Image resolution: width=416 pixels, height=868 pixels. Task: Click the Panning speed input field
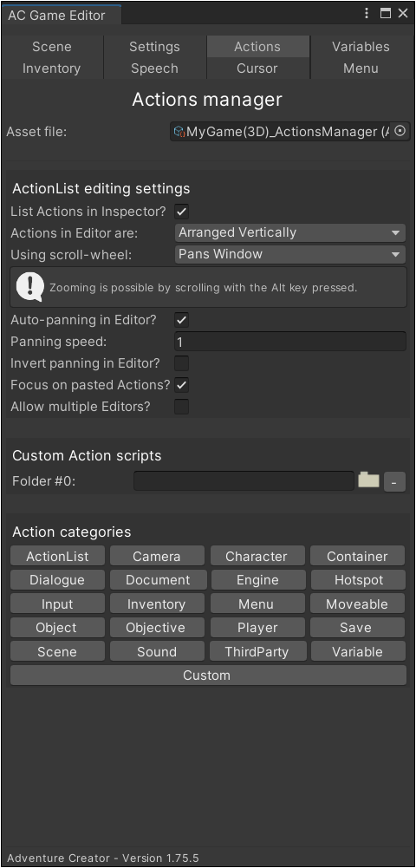[290, 342]
